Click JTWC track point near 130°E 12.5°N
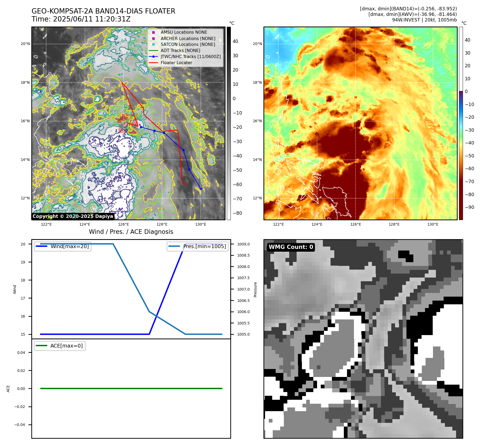 coord(201,189)
